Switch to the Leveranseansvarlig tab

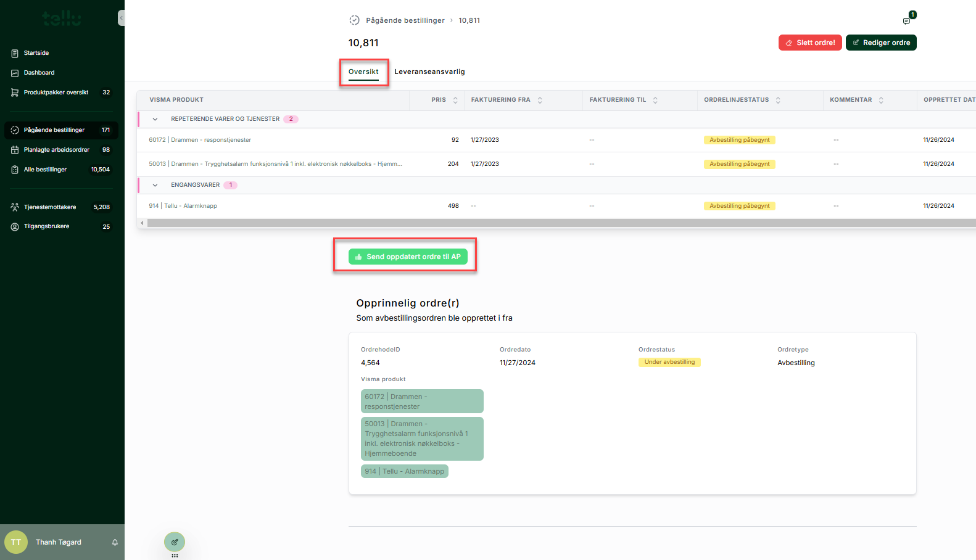click(429, 72)
